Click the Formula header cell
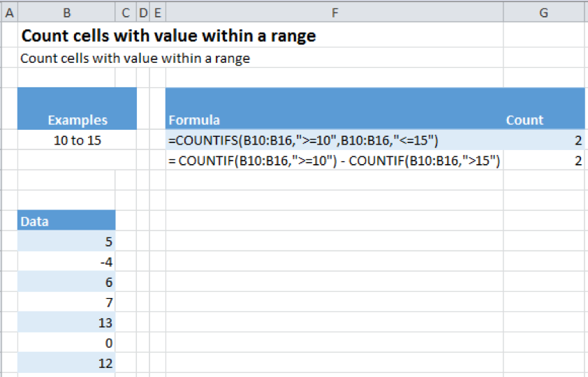 (x=335, y=109)
